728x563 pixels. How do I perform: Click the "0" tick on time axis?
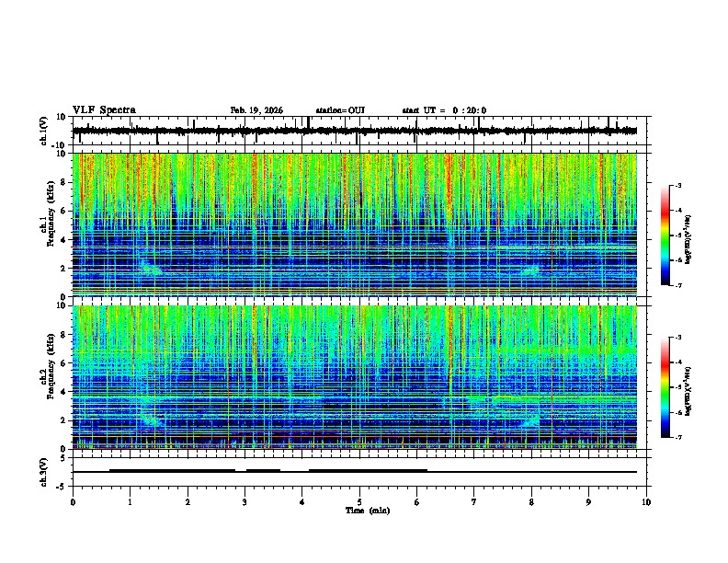(73, 502)
